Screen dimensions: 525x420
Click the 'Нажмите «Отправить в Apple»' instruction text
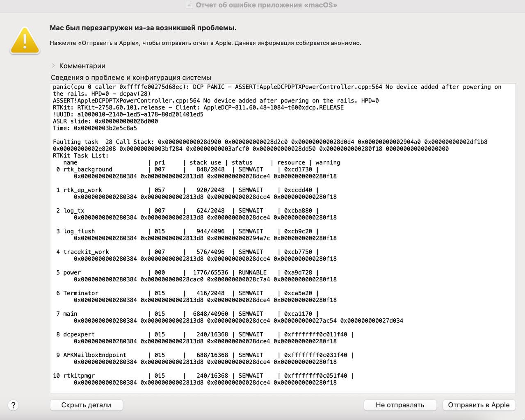[x=205, y=43]
